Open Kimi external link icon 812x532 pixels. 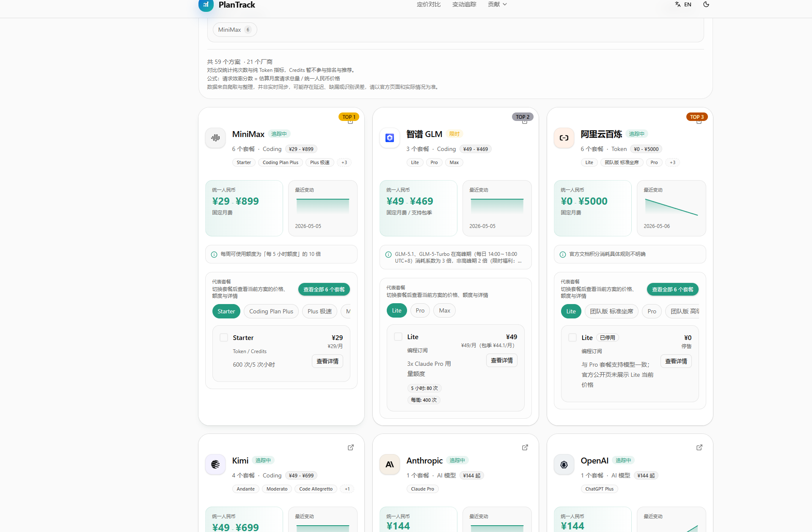click(x=351, y=447)
